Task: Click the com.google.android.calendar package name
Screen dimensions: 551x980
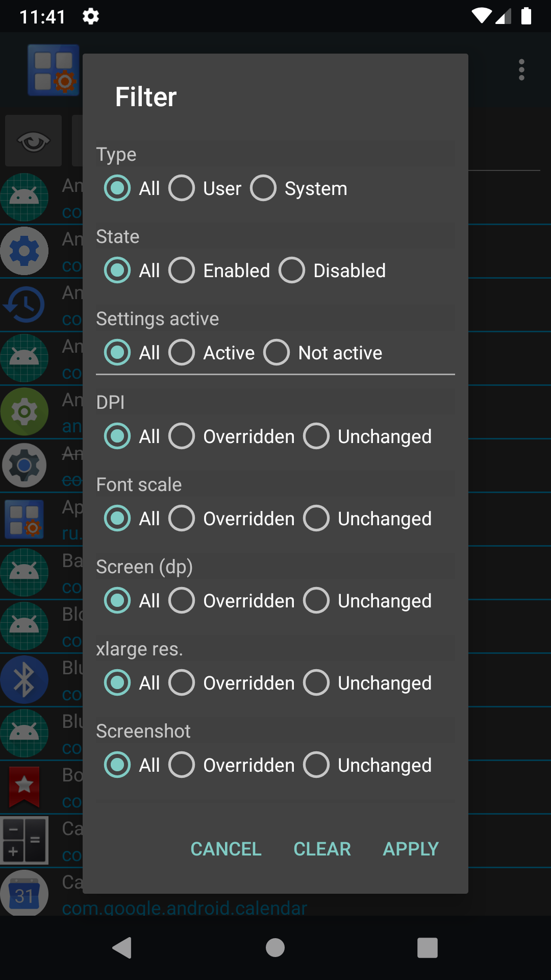Action: tap(184, 908)
